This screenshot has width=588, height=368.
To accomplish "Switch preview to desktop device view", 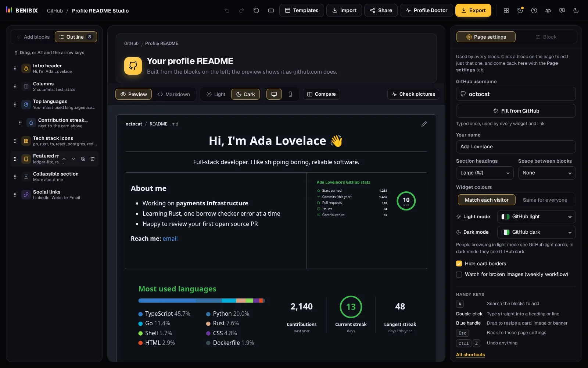I will (x=274, y=94).
